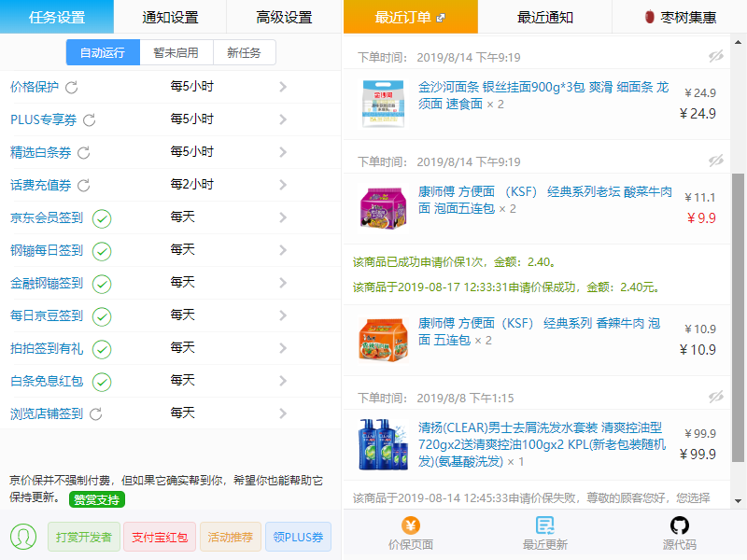Open the 源代码 GitHub icon

pyautogui.click(x=679, y=526)
